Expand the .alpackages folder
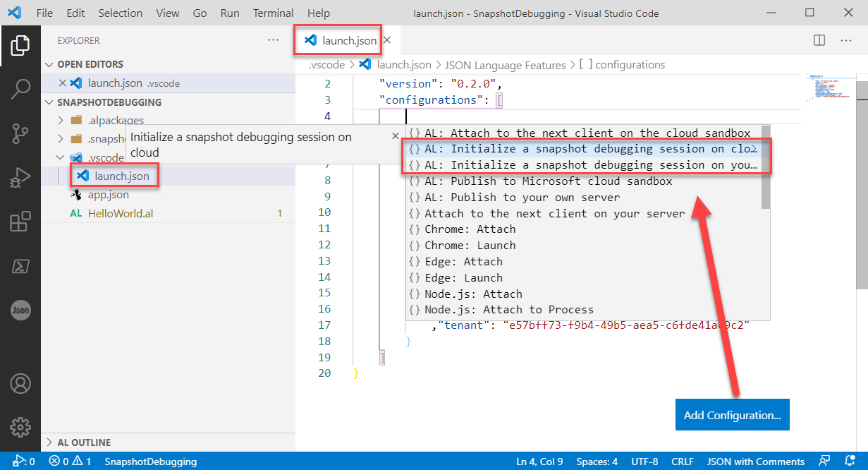868x470 pixels. point(61,121)
